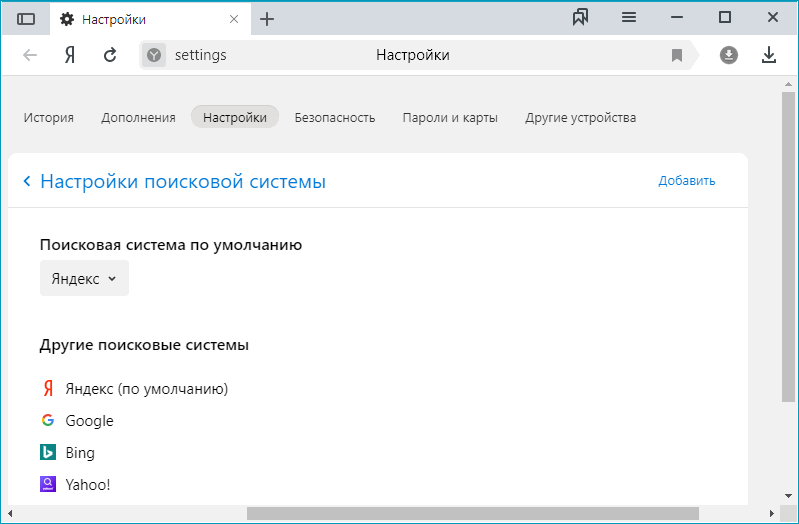Click the Добавить link
This screenshot has width=799, height=524.
coord(687,180)
